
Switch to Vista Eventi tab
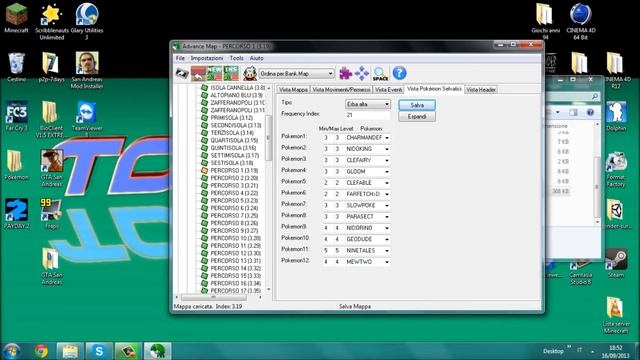[389, 89]
